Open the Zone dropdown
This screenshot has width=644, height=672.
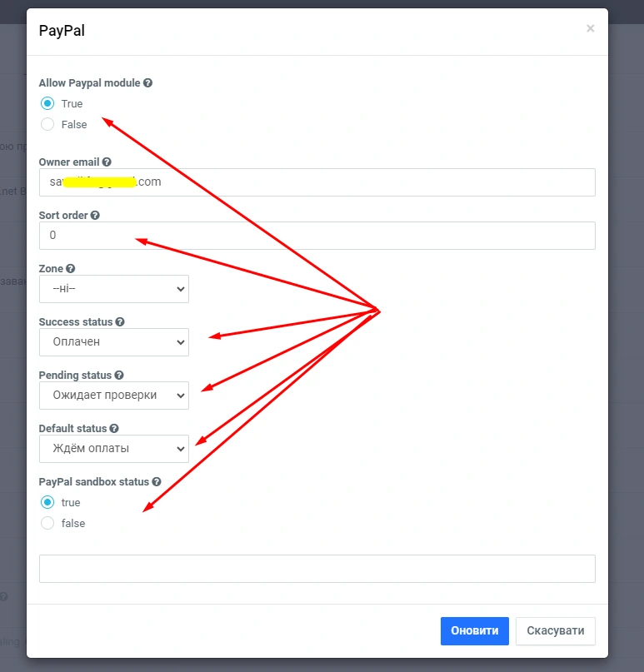[x=114, y=289]
